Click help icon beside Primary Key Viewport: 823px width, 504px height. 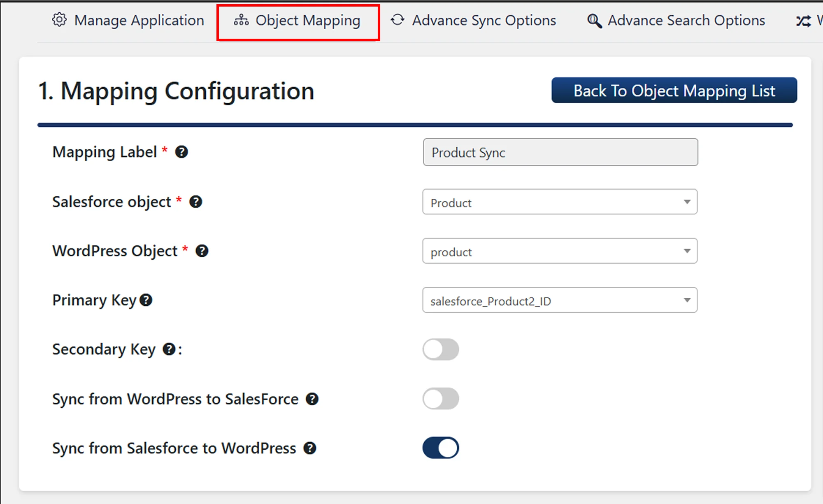(x=146, y=300)
